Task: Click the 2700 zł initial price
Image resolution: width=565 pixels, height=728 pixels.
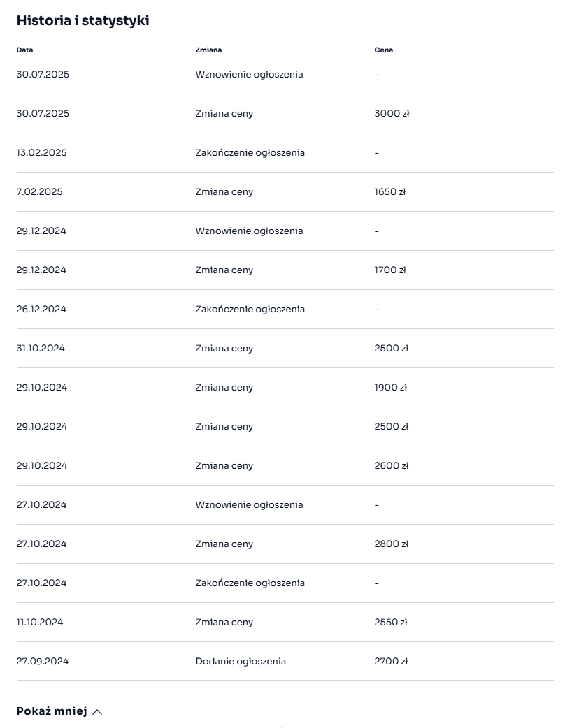Action: 391,661
